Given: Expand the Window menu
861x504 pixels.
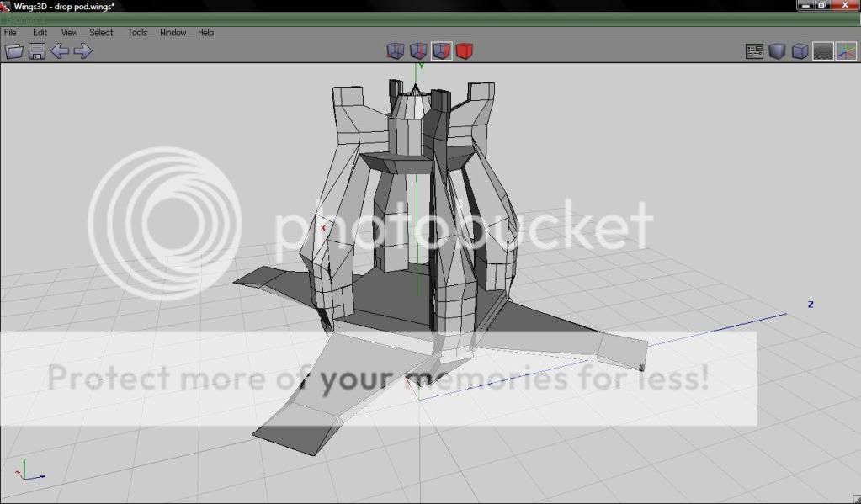Looking at the screenshot, I should click(x=173, y=33).
